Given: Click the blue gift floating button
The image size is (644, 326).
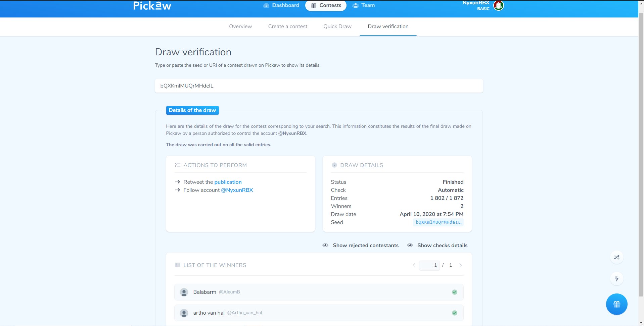Looking at the screenshot, I should pos(617,304).
